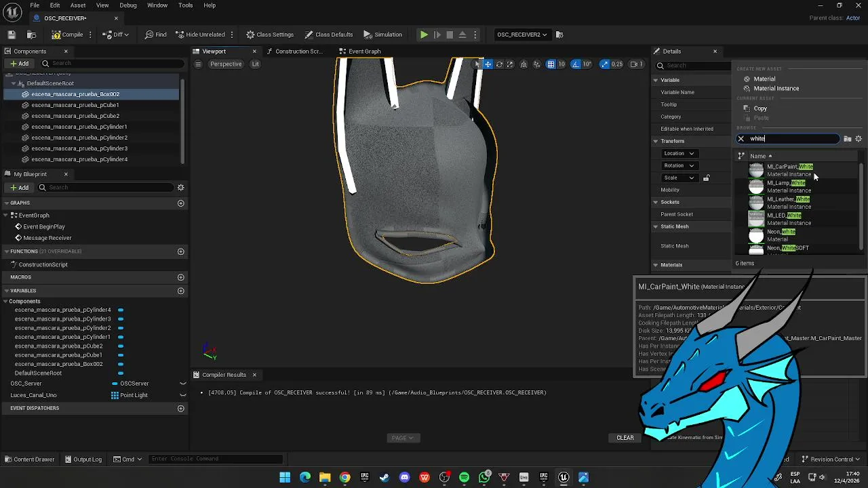868x488 pixels.
Task: Open the OSC_RECEIVER2 debug object dropdown
Action: tap(521, 35)
